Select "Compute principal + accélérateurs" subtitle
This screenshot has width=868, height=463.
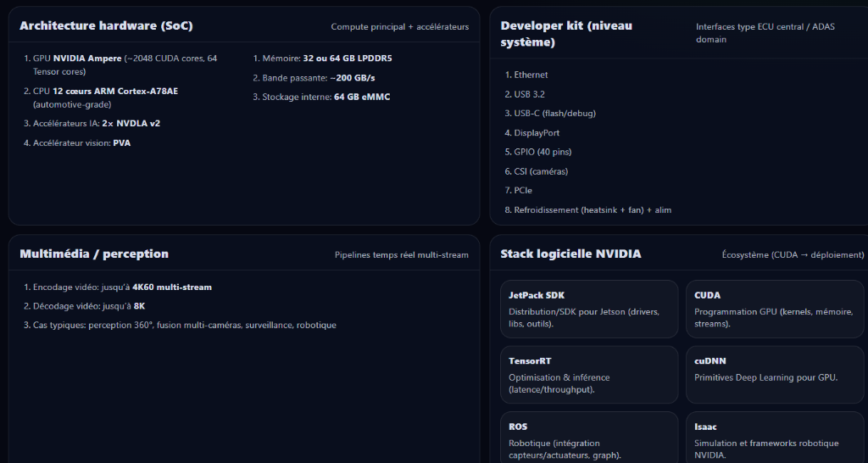point(400,26)
